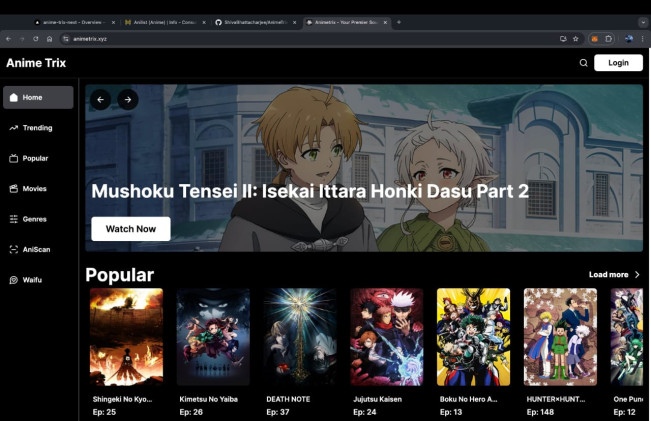Click Load more link
The image size is (651, 421).
point(608,274)
